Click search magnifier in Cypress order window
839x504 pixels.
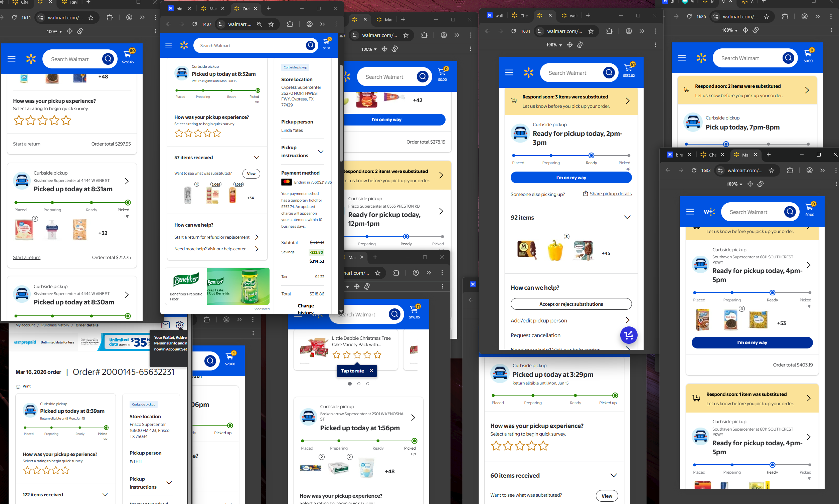tap(310, 45)
